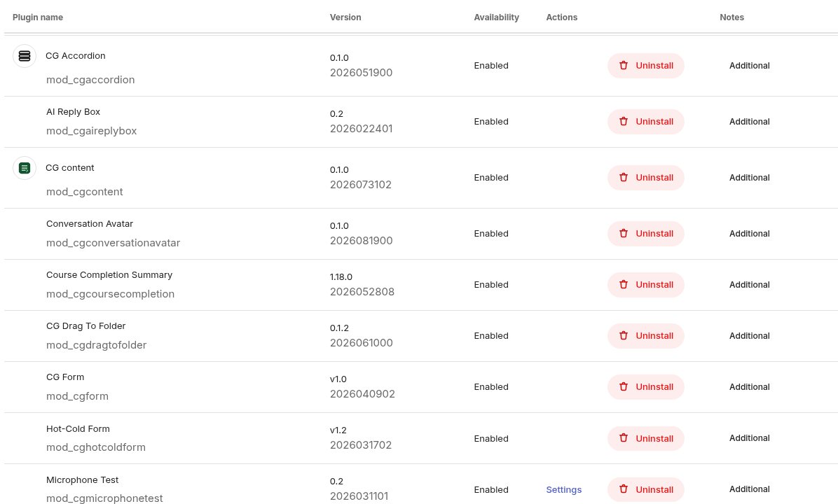Click Additional note for CG content
Image resolution: width=838 pixels, height=504 pixels.
pos(749,178)
